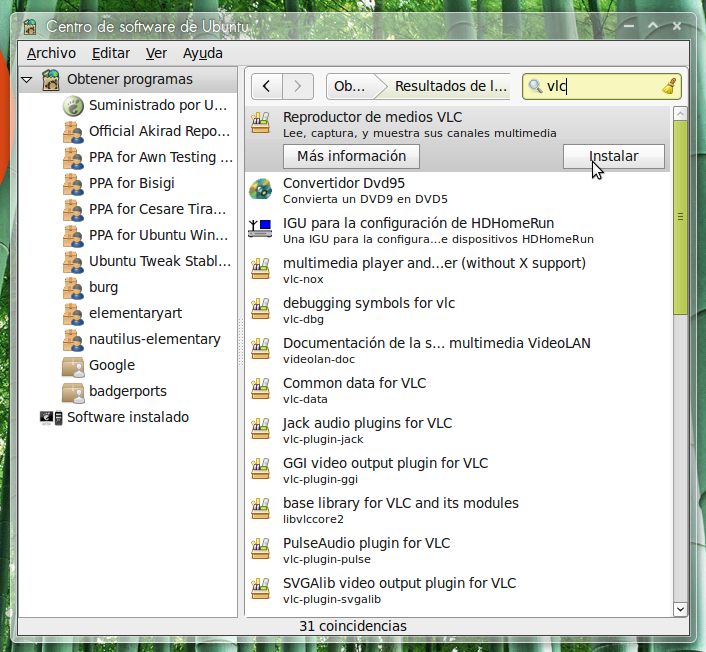Click the vlc-dbg package icon
Image resolution: width=706 pixels, height=652 pixels.
[260, 309]
